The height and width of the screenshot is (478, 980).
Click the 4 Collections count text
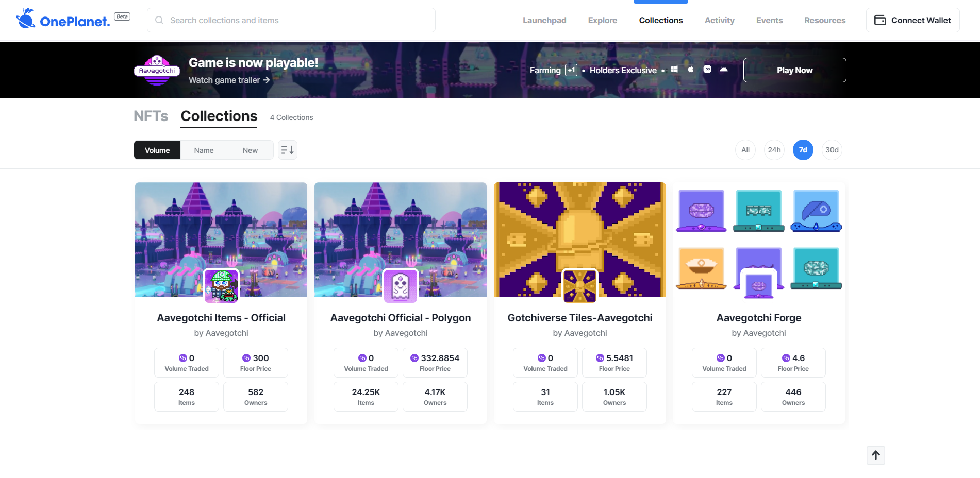[x=291, y=117]
